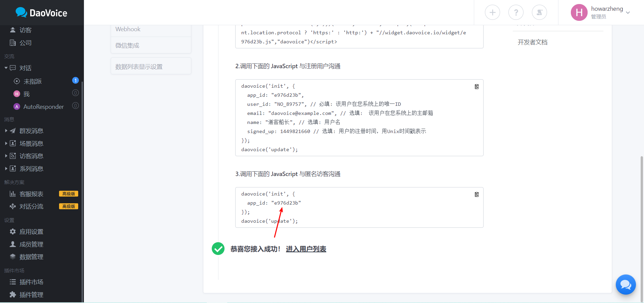This screenshot has width=644, height=303.
Task: Click the 插件管理 puzzle icon
Action: (x=13, y=295)
